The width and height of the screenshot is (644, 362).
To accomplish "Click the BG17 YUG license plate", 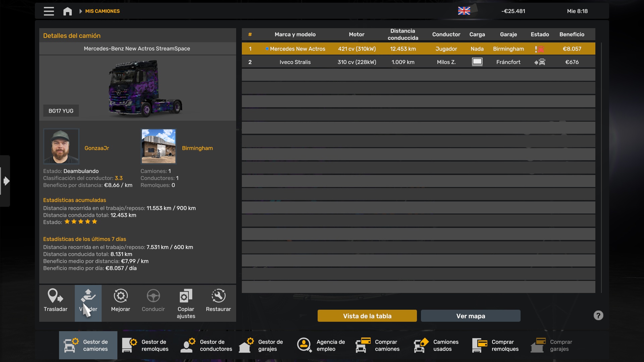I will point(61,111).
